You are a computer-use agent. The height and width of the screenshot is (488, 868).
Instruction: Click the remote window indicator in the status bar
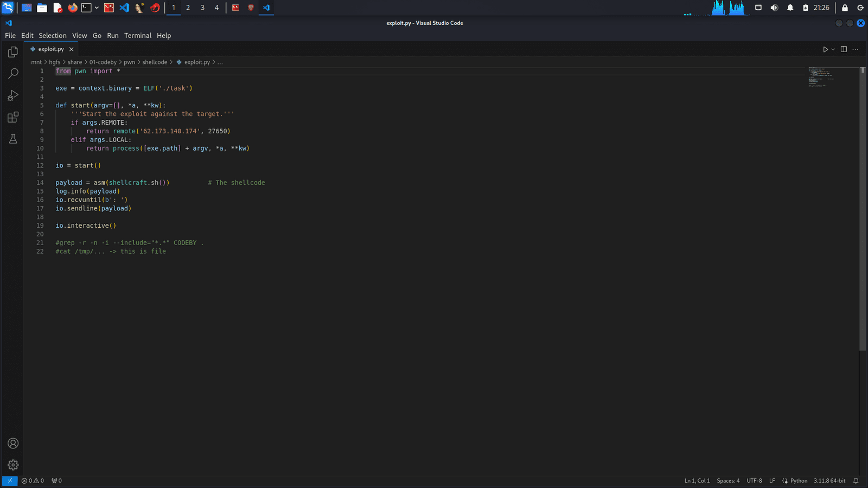pyautogui.click(x=10, y=481)
